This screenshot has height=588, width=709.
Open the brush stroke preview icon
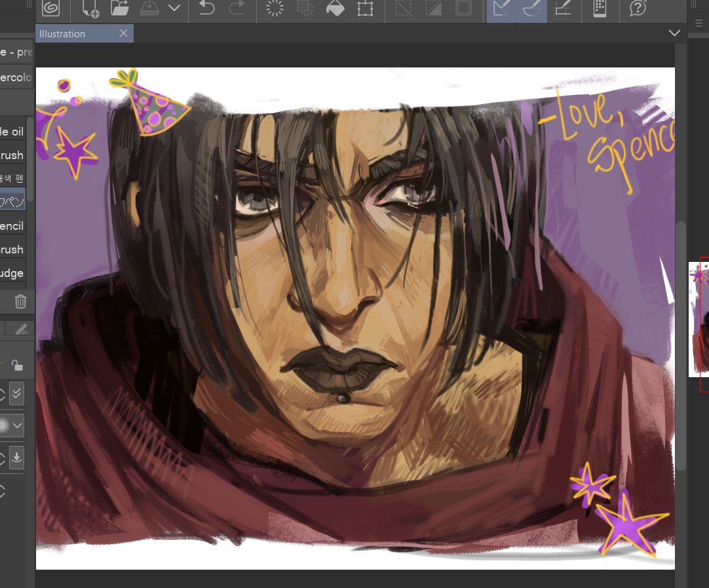pos(20,329)
